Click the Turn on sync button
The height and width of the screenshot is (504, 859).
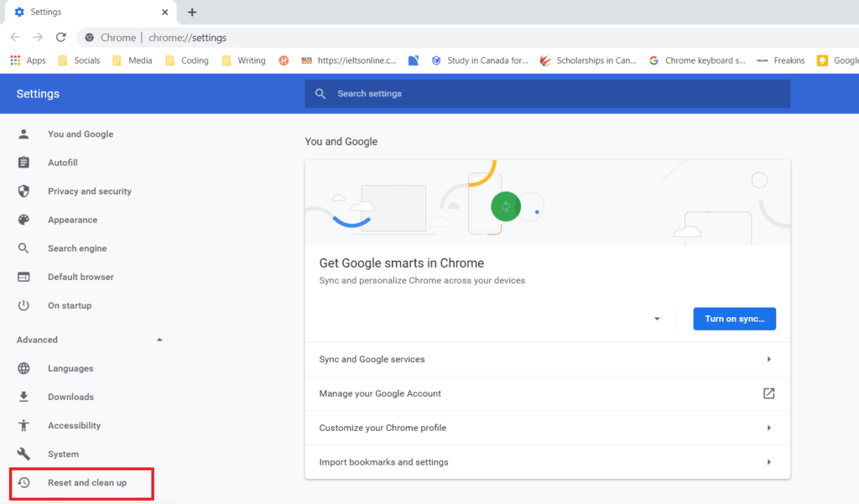coord(734,319)
